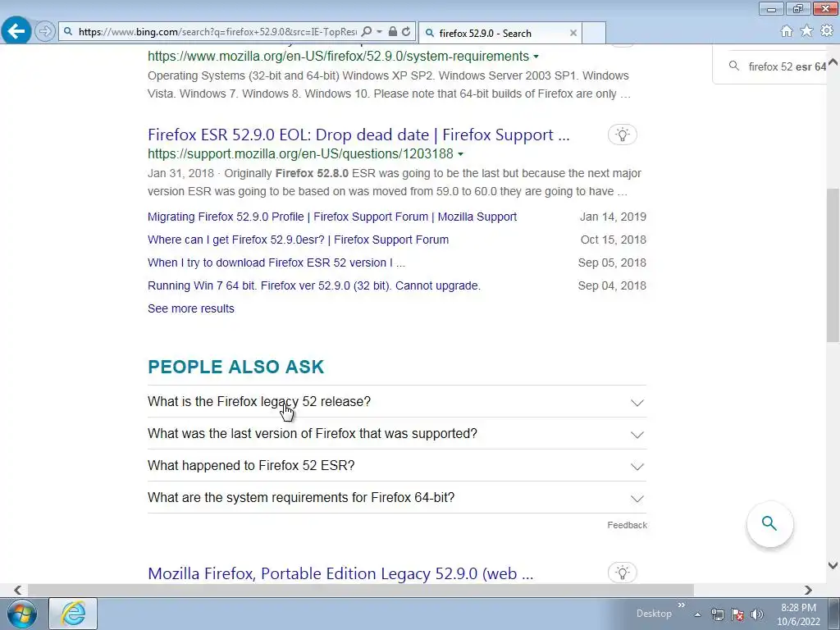Click the search magnifier in the address bar

tap(367, 32)
